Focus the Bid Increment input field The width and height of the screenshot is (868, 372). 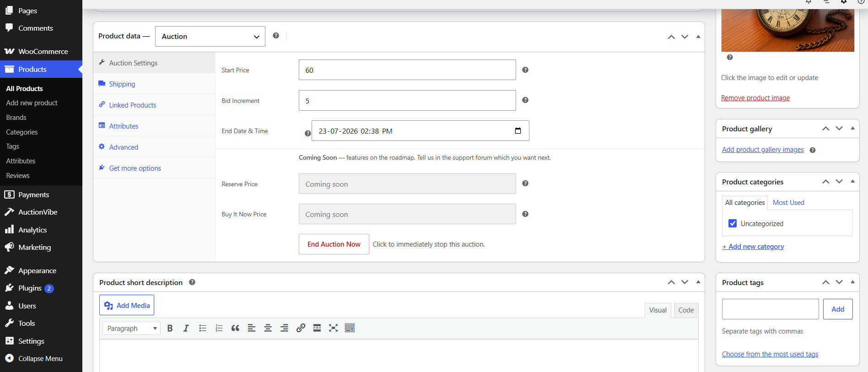407,100
